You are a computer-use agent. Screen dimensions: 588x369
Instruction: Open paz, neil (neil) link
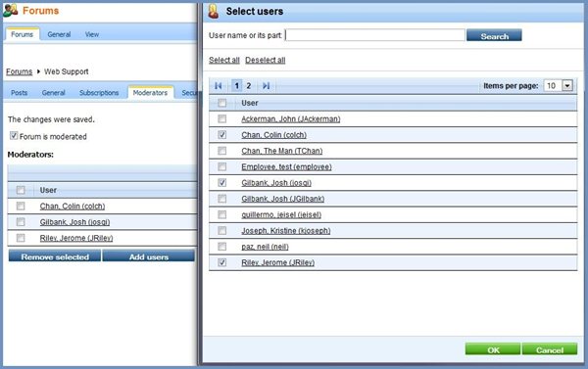coord(266,247)
